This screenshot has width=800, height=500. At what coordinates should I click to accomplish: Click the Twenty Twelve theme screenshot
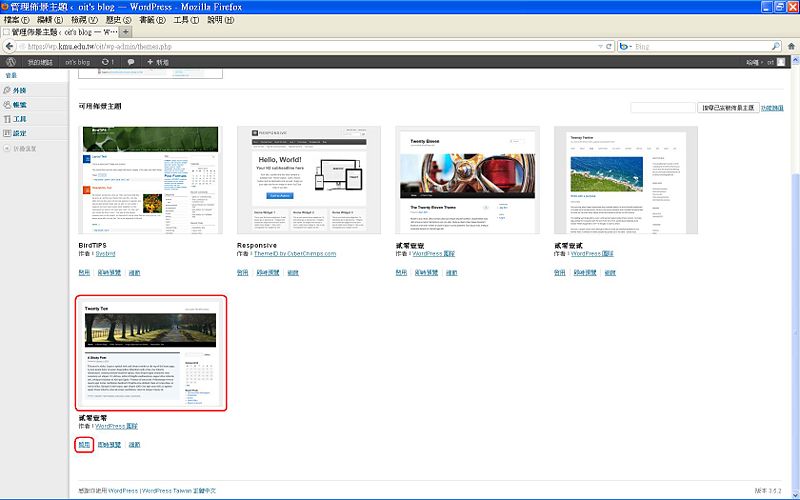tap(626, 180)
